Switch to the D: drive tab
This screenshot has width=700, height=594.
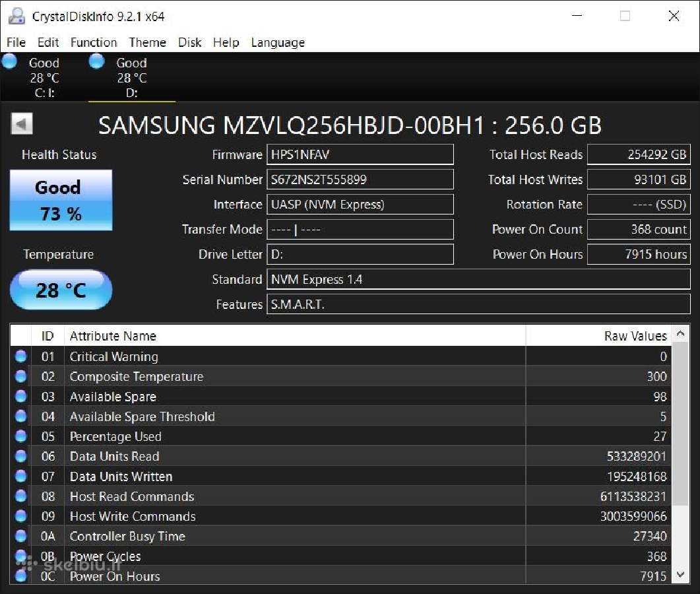pos(131,78)
